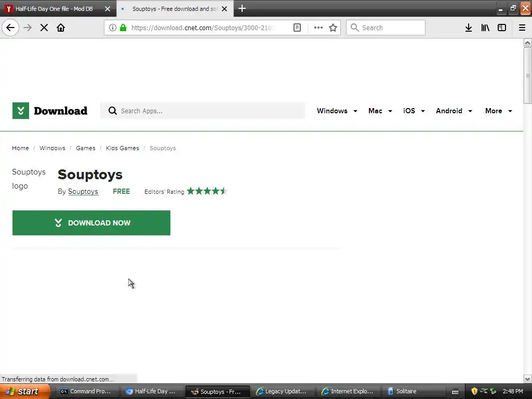Click the Souptoys breadcrumb text

click(x=163, y=148)
